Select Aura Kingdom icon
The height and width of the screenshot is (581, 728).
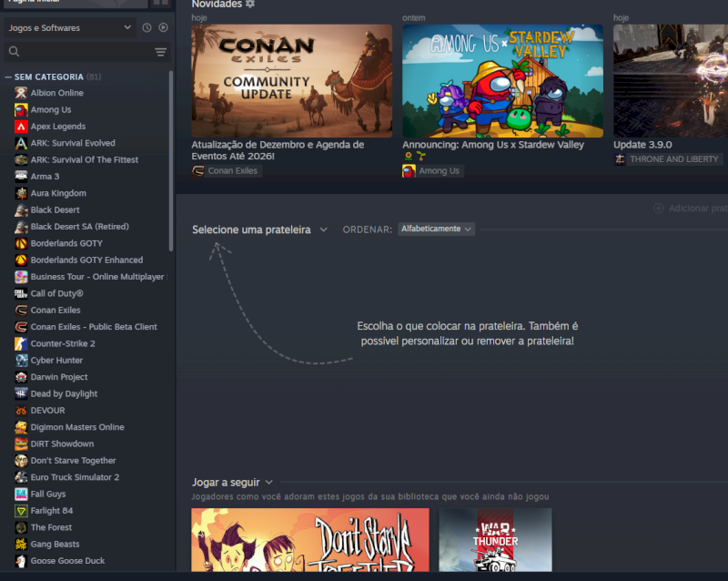[21, 193]
